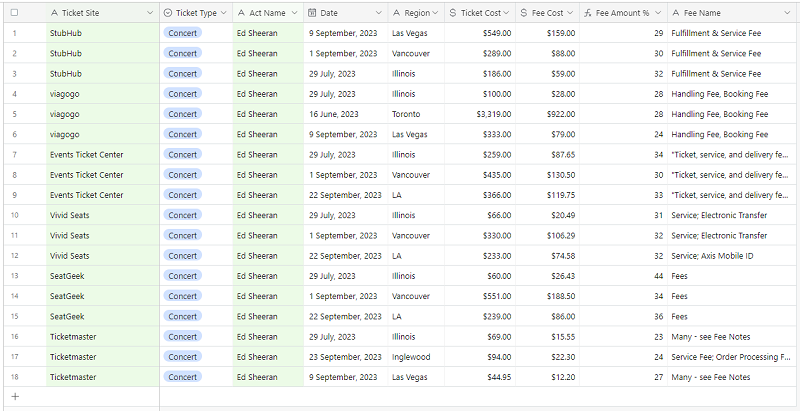The width and height of the screenshot is (800, 411).
Task: Add a new row with plus icon
Action: (15, 396)
